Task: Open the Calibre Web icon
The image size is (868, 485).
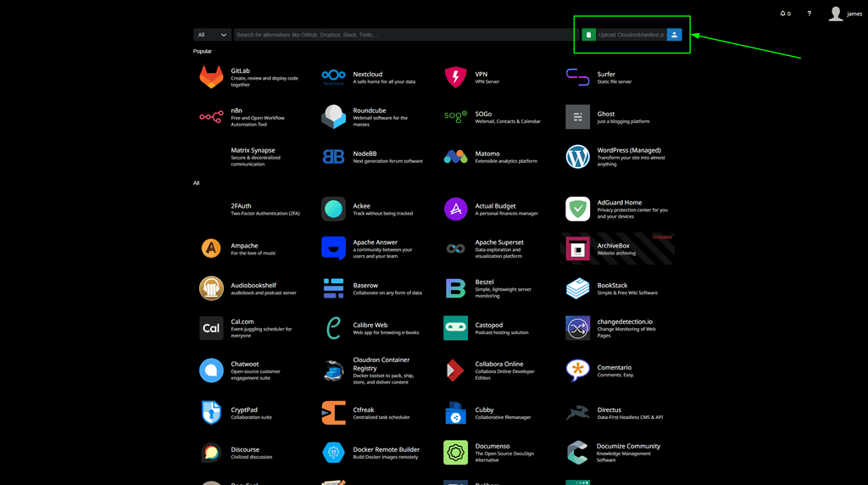Action: tap(333, 328)
